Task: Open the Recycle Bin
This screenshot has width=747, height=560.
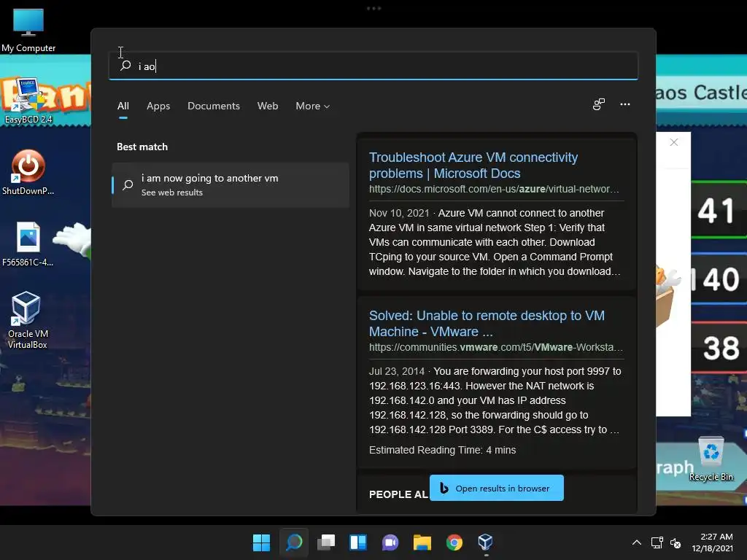Action: point(711,459)
